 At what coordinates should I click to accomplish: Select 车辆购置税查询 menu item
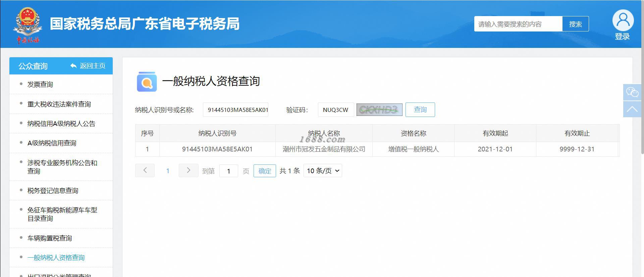pos(50,238)
